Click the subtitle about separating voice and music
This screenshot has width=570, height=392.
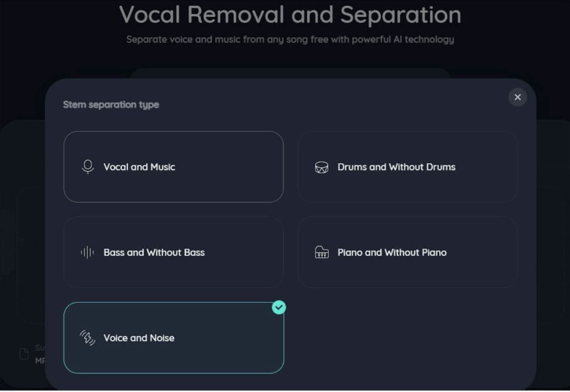pos(290,40)
